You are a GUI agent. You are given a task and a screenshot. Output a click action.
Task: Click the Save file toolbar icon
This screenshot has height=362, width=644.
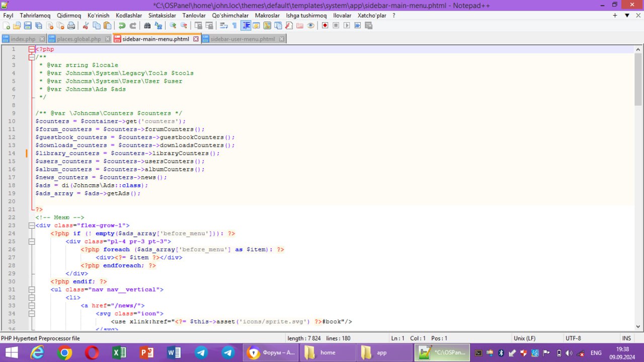(x=27, y=26)
